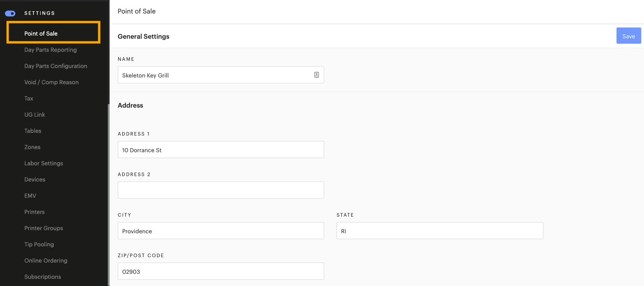The width and height of the screenshot is (644, 286).
Task: Open Labor Settings in the sidebar
Action: [44, 163]
